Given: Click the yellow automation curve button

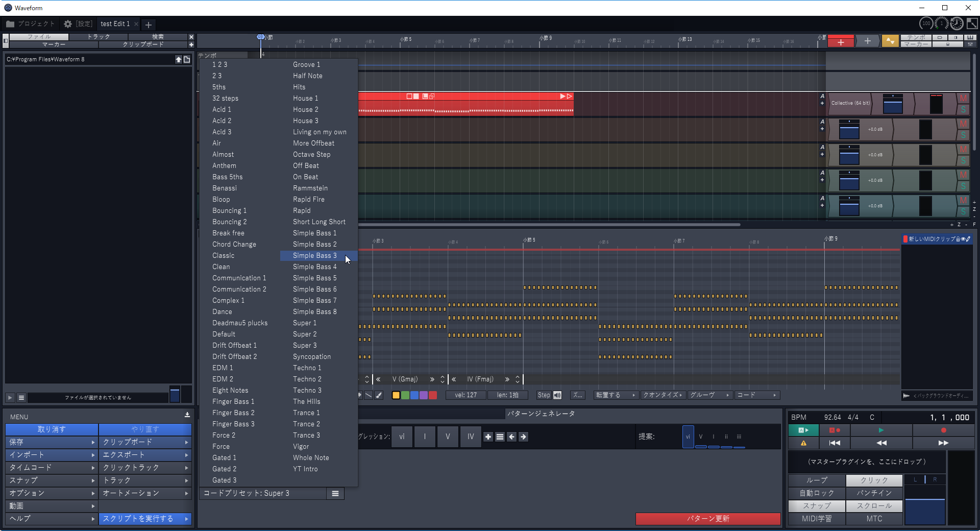Looking at the screenshot, I should tap(890, 41).
